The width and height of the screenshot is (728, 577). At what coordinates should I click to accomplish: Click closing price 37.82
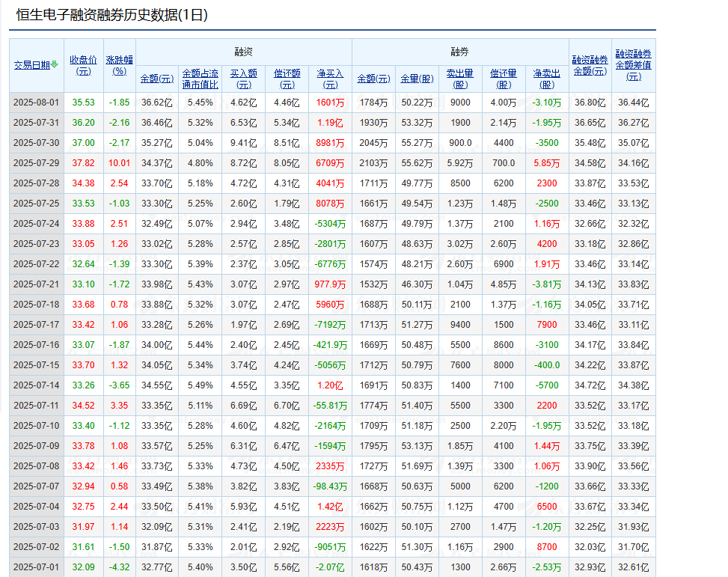(x=83, y=163)
